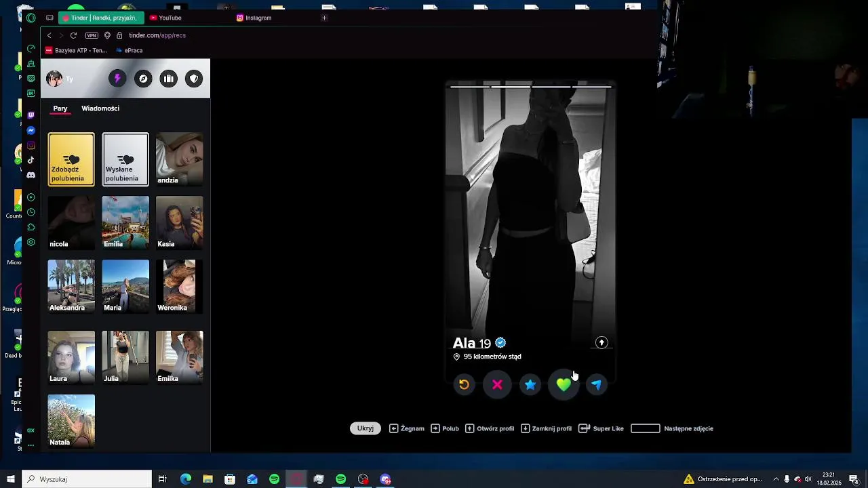868x488 pixels.
Task: Click the browser reload button
Action: 73,35
